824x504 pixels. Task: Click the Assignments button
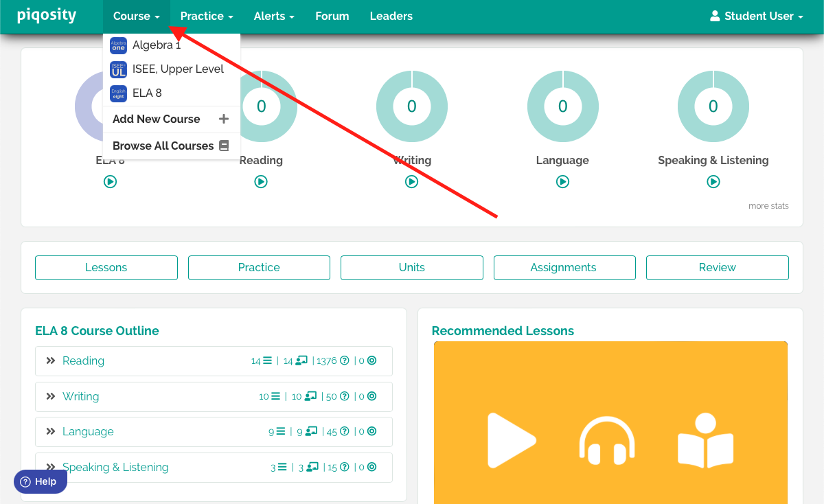coord(564,268)
